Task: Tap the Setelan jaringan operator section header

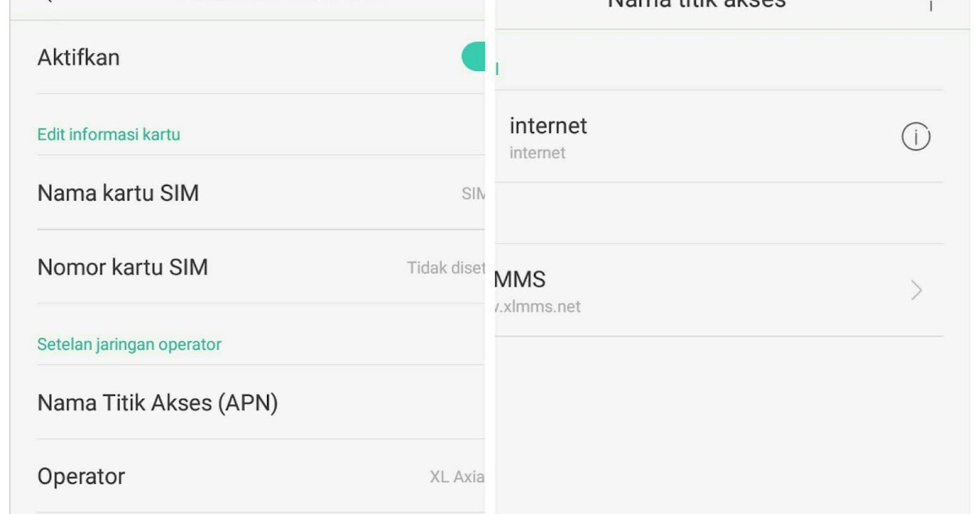Action: [129, 344]
